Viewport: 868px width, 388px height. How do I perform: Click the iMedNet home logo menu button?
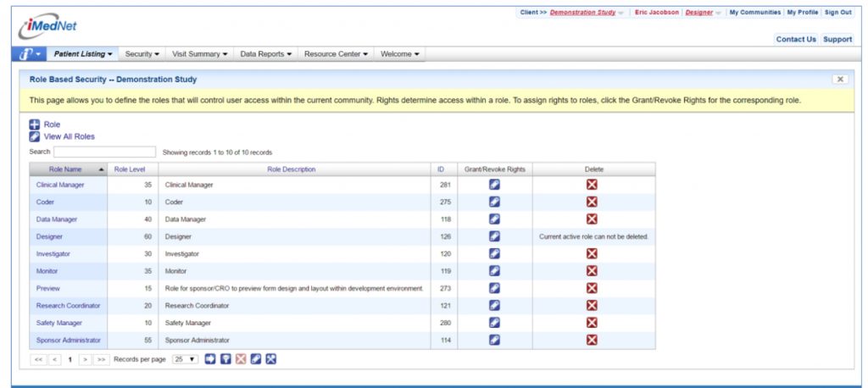27,54
